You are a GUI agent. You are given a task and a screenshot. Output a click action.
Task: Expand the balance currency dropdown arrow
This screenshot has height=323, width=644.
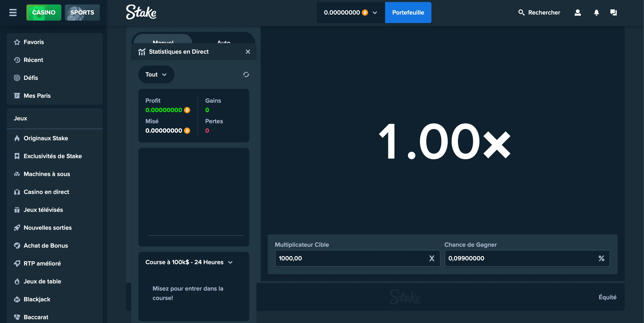pyautogui.click(x=375, y=13)
